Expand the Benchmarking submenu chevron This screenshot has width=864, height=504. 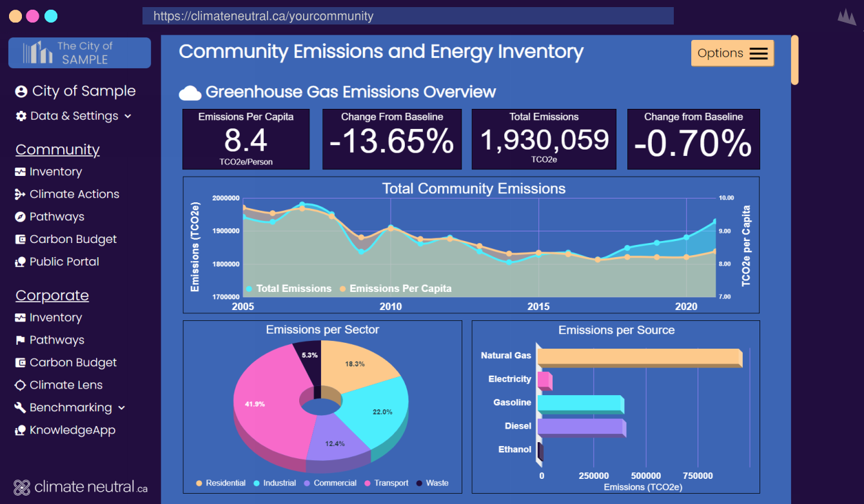point(122,407)
